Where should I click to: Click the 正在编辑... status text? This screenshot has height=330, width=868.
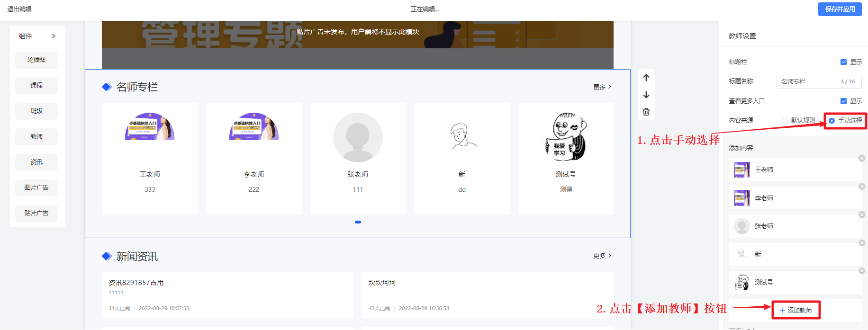pyautogui.click(x=425, y=9)
